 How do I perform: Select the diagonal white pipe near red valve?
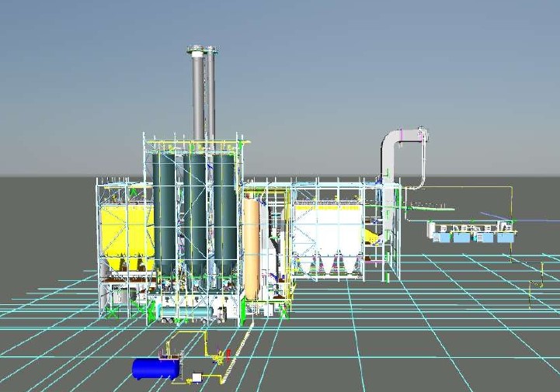[242, 342]
